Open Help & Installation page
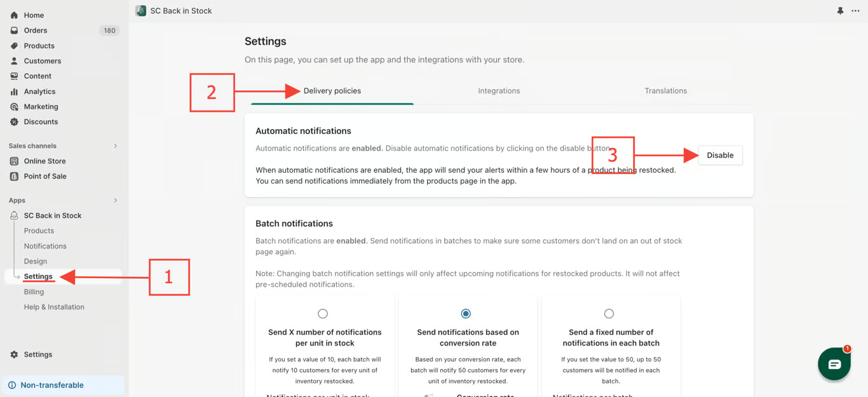Screen dimensions: 868x397 coord(54,307)
